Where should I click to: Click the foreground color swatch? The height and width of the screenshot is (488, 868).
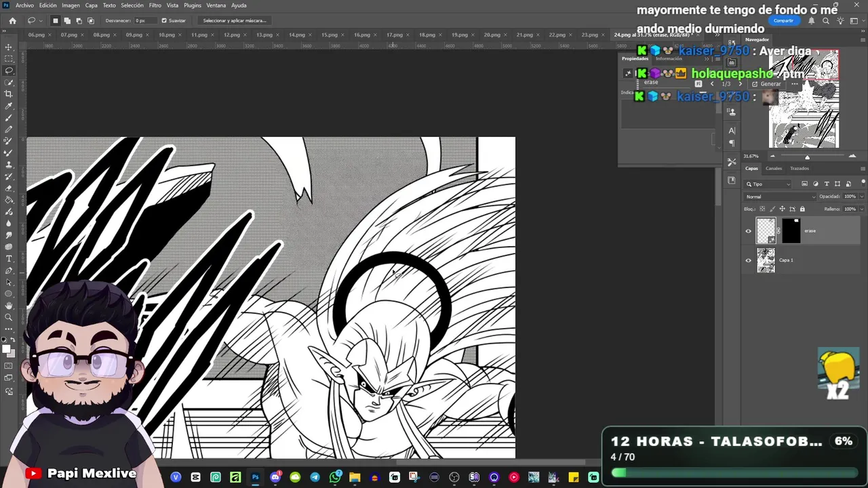[x=5, y=348]
